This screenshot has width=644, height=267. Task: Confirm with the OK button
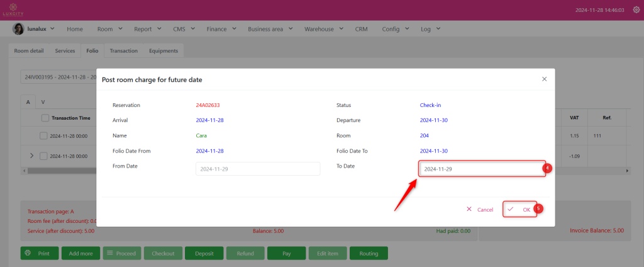coord(519,209)
